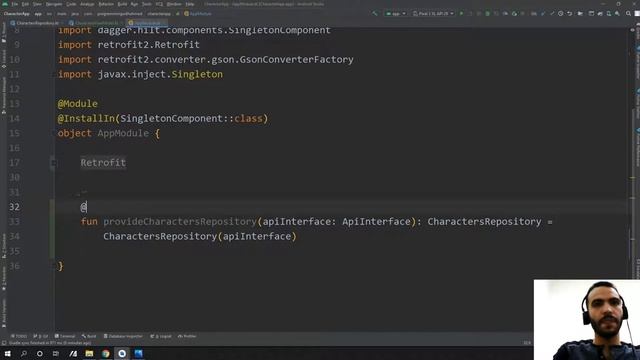Open the Refactor menu
This screenshot has width=640, height=360.
click(106, 4)
